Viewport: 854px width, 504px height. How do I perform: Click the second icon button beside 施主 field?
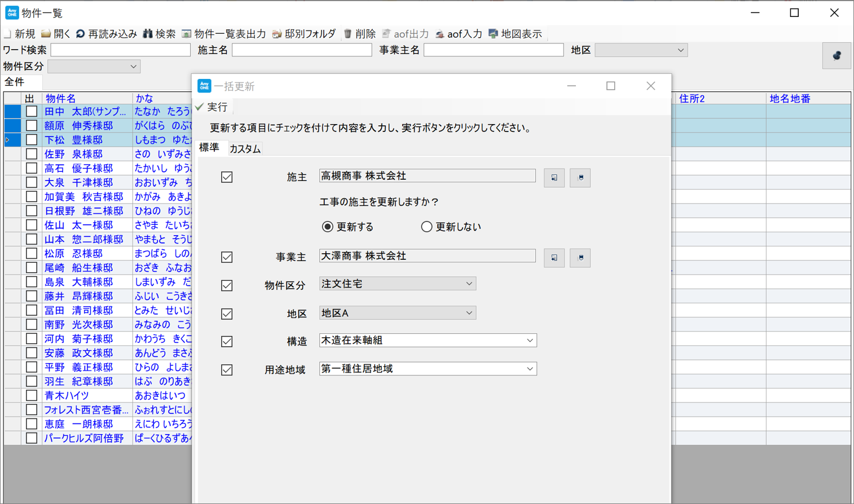580,178
